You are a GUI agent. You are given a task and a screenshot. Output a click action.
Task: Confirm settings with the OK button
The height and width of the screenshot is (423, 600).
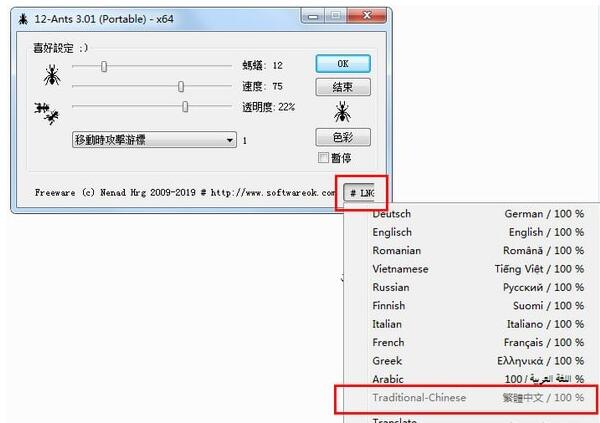pos(343,64)
